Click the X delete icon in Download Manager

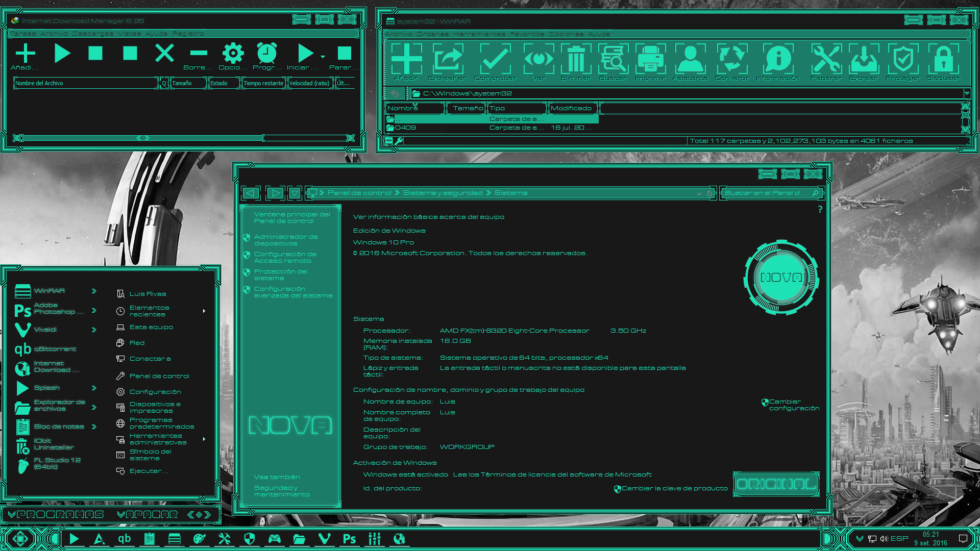[x=164, y=53]
